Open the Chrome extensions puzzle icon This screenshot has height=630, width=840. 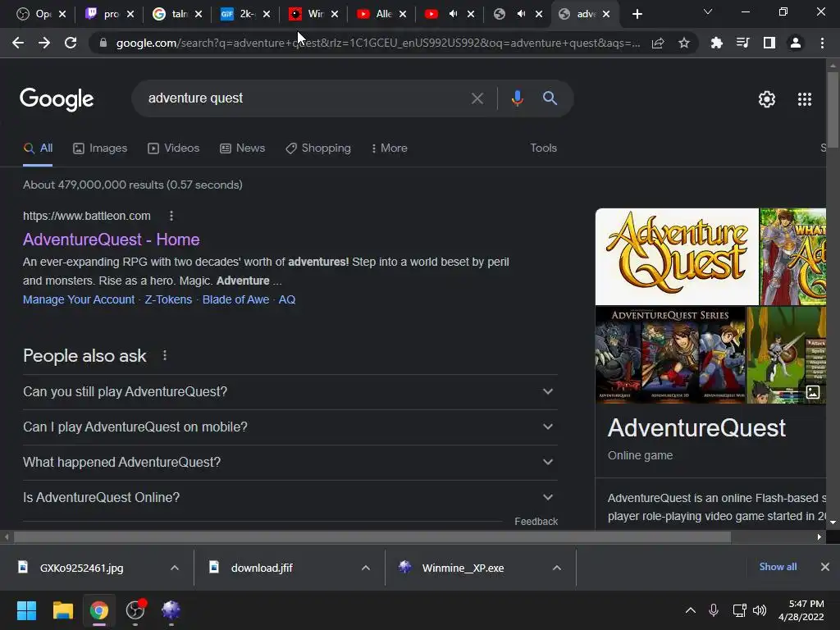coord(716,43)
